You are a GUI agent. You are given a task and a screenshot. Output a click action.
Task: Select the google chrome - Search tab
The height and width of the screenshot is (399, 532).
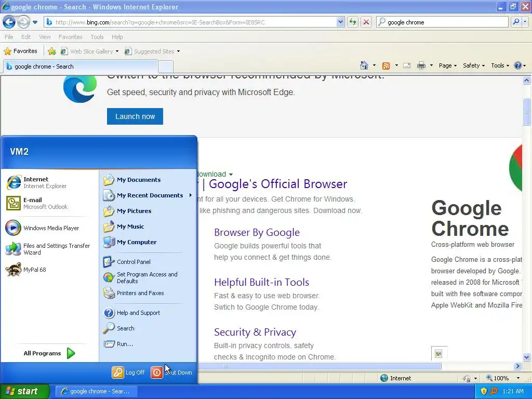point(81,66)
